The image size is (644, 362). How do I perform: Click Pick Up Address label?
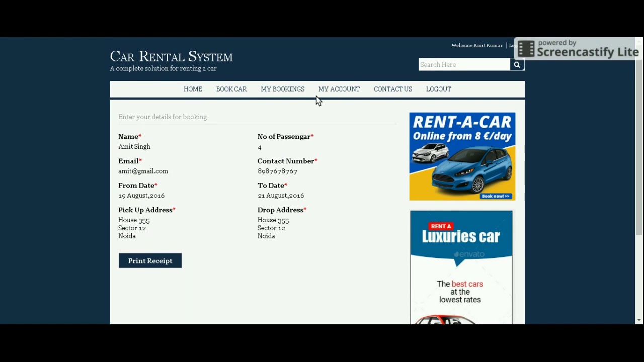pyautogui.click(x=147, y=210)
